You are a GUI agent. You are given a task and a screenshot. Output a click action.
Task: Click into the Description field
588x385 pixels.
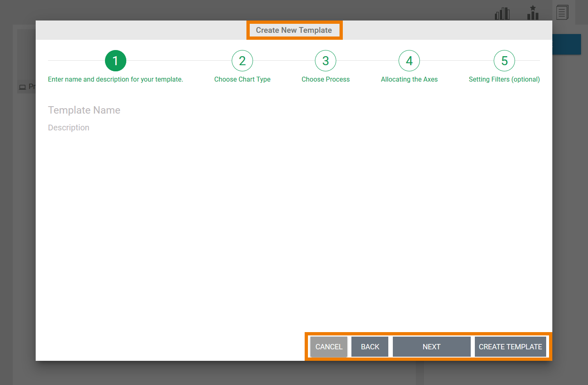click(164, 128)
